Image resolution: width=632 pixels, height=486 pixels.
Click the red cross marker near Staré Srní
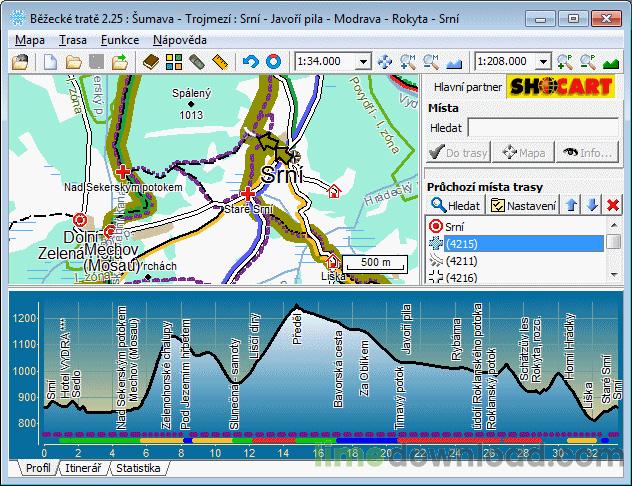(247, 194)
